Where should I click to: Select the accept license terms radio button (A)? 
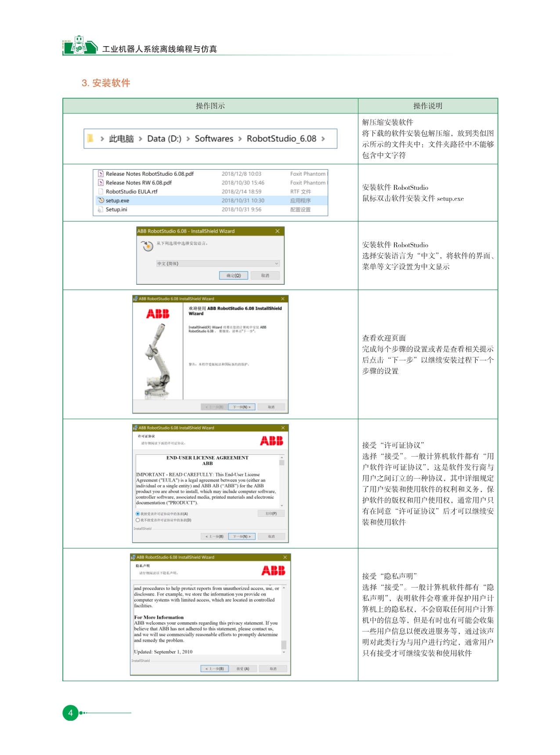[138, 514]
